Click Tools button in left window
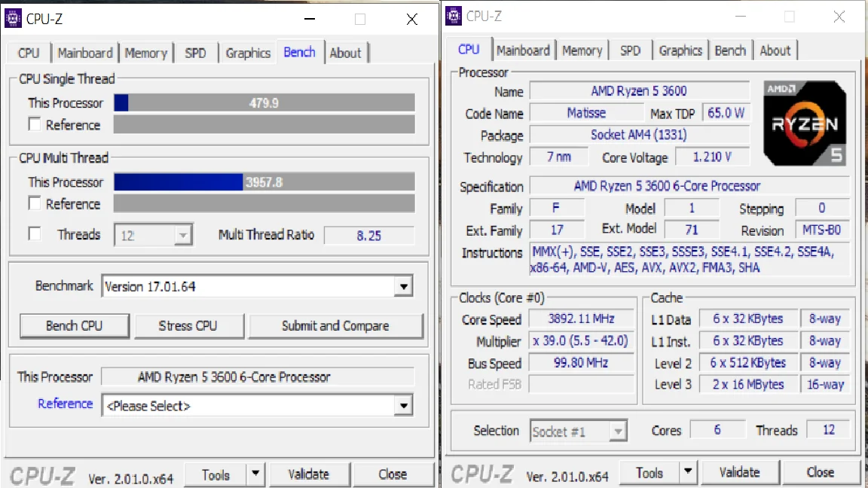 pos(215,474)
